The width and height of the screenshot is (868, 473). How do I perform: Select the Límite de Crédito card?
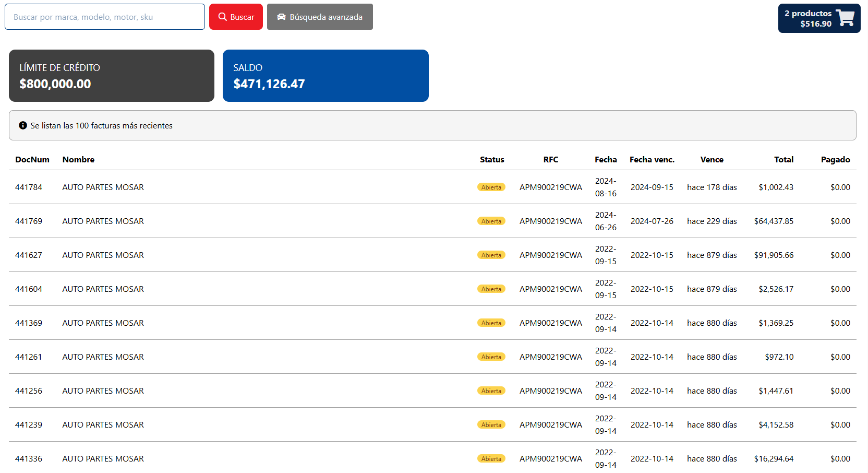point(112,76)
